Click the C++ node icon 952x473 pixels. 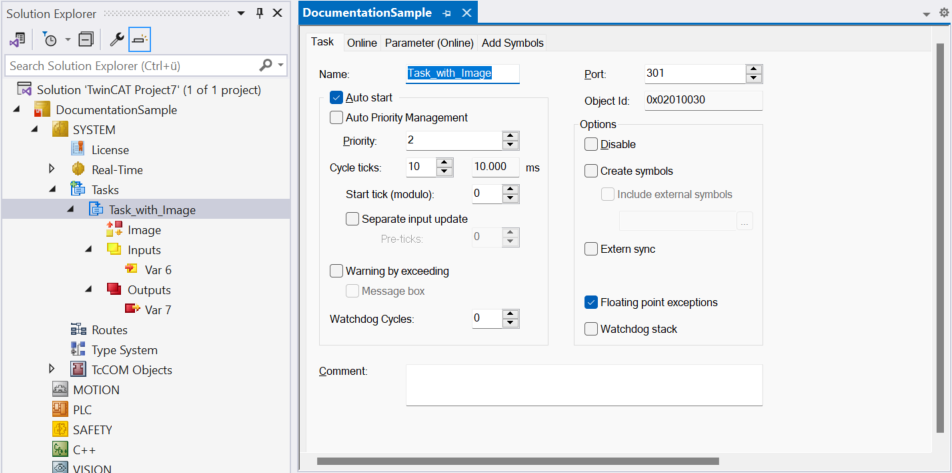(x=60, y=450)
